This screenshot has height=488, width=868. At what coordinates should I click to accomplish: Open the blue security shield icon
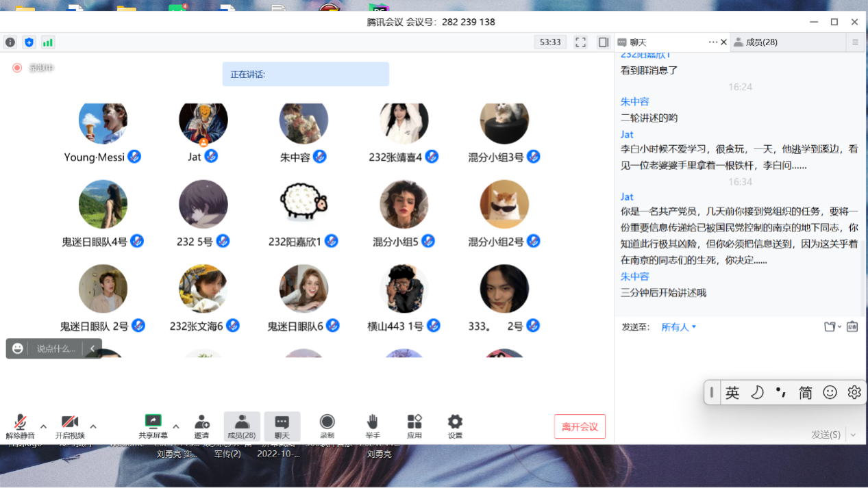(29, 42)
